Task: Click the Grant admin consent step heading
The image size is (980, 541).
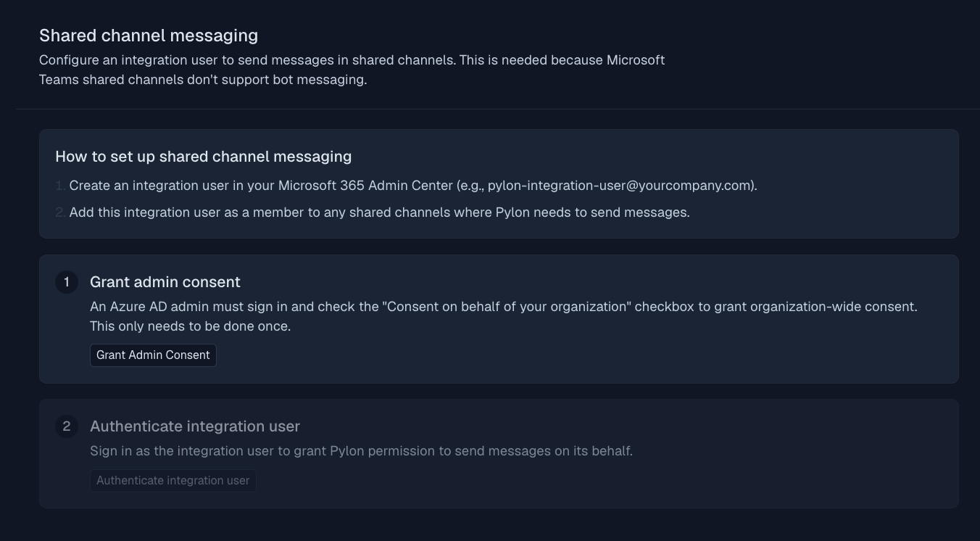Action: click(x=165, y=282)
